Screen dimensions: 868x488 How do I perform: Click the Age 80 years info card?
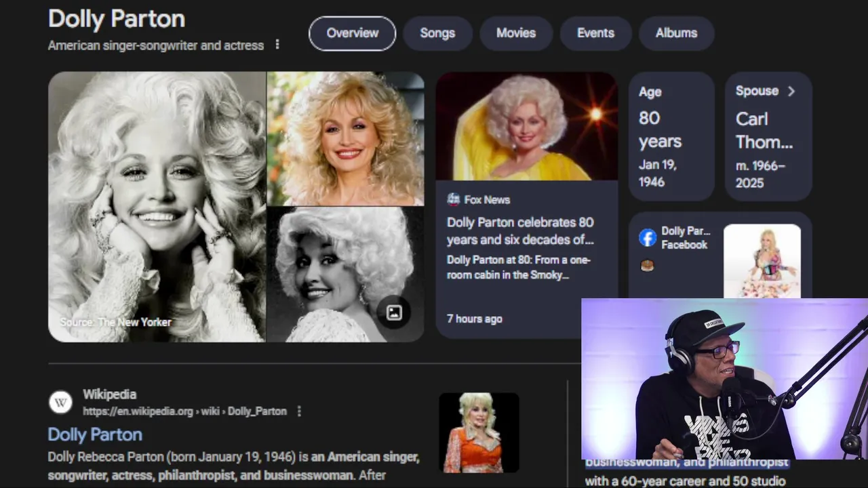coord(671,136)
